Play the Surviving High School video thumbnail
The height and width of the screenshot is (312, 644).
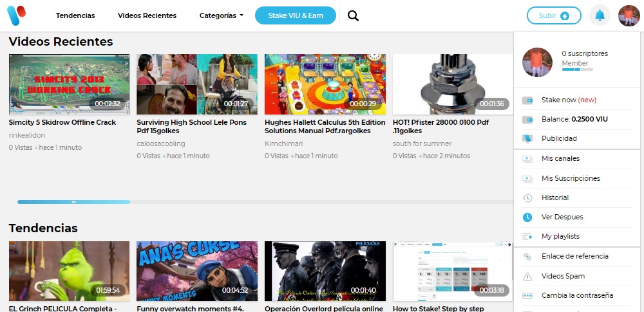[197, 84]
